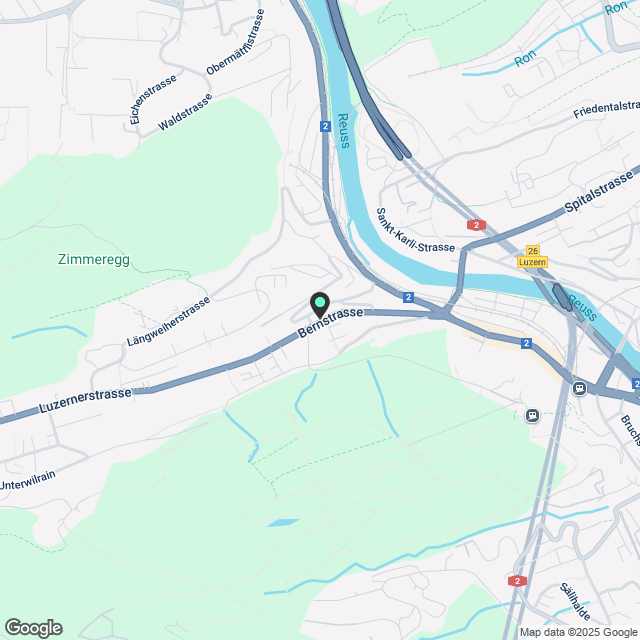This screenshot has height=640, width=640.
Task: Click the vertical Reuss river label
Action: 344,131
